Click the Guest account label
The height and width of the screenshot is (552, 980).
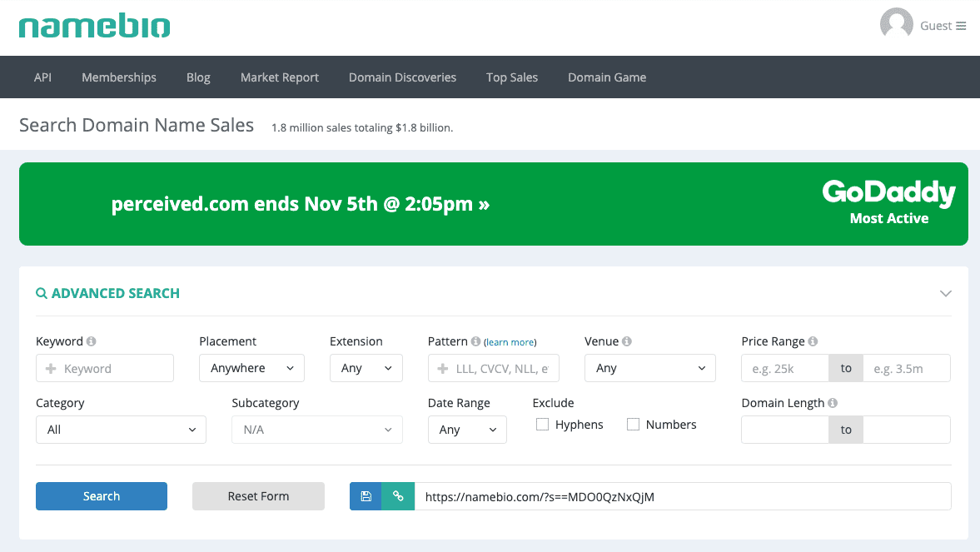coord(936,26)
